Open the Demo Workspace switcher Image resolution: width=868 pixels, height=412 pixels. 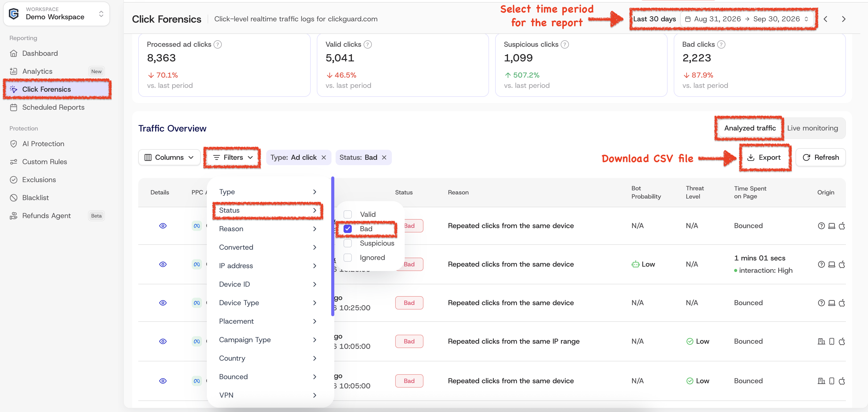tap(56, 14)
